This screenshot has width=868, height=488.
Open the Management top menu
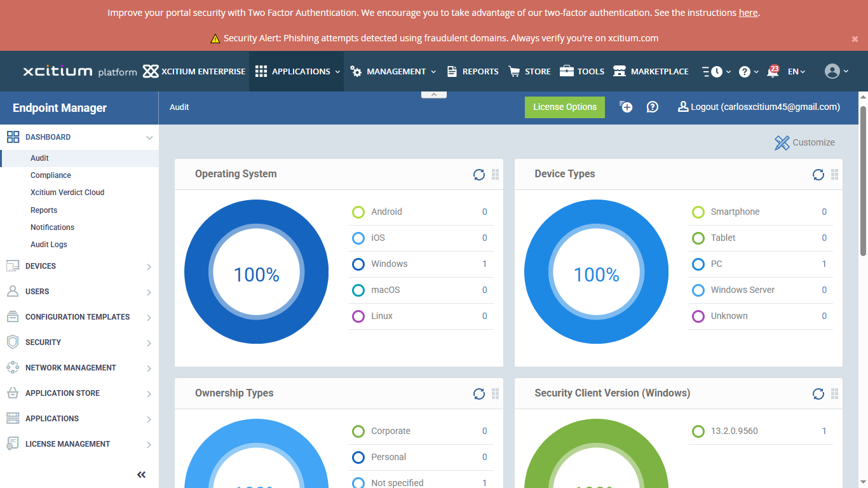pyautogui.click(x=393, y=72)
